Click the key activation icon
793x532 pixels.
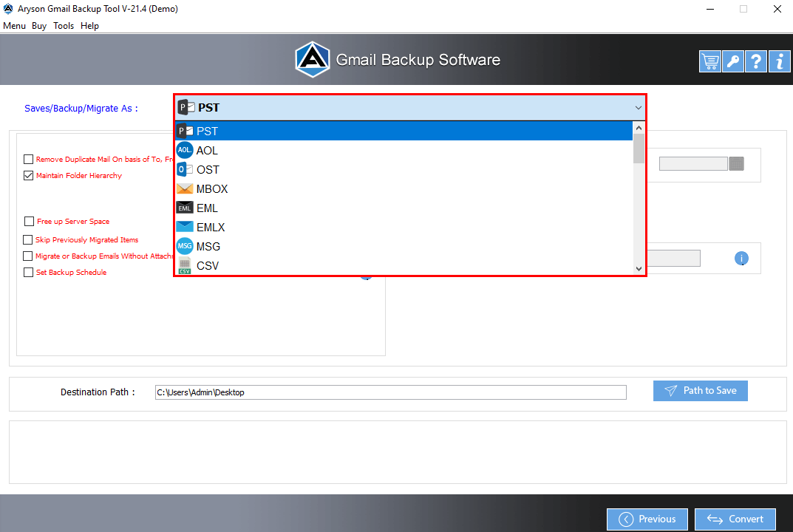coord(733,61)
